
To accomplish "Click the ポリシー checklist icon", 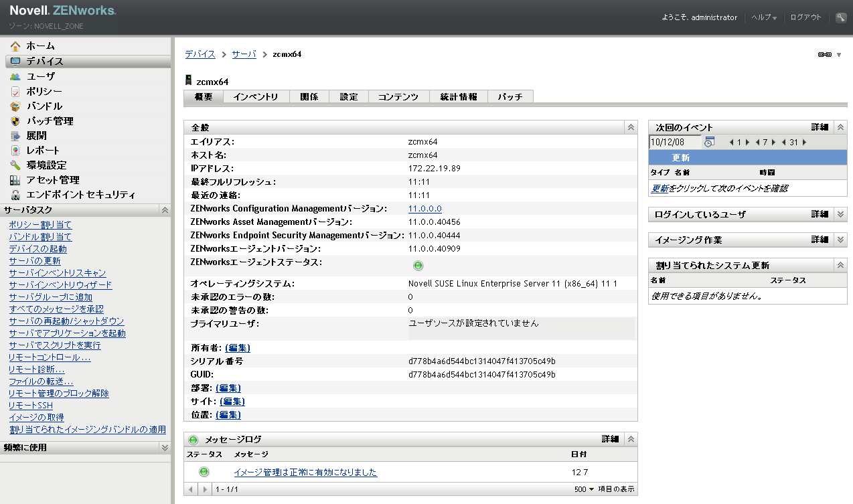I will click(x=15, y=91).
